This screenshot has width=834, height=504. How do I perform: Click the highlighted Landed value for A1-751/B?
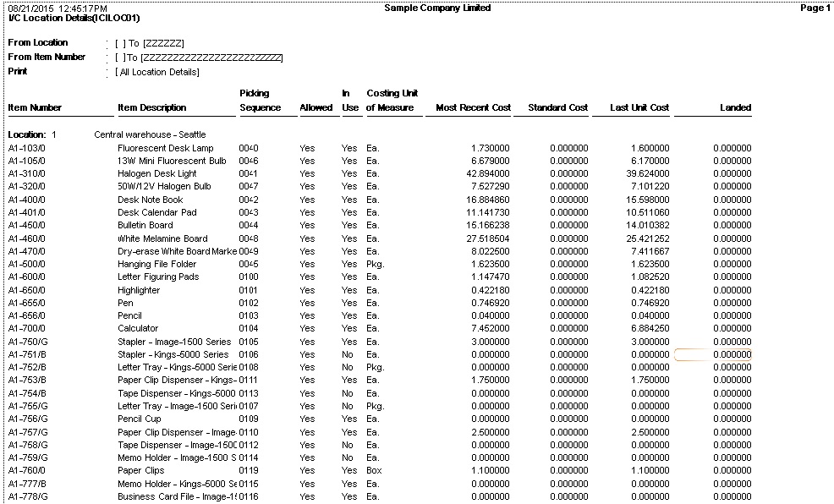point(713,355)
